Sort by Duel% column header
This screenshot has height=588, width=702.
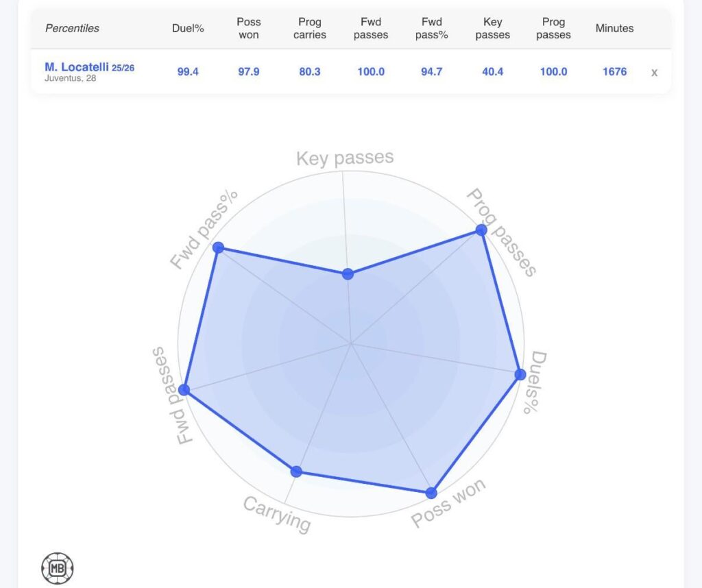click(188, 28)
